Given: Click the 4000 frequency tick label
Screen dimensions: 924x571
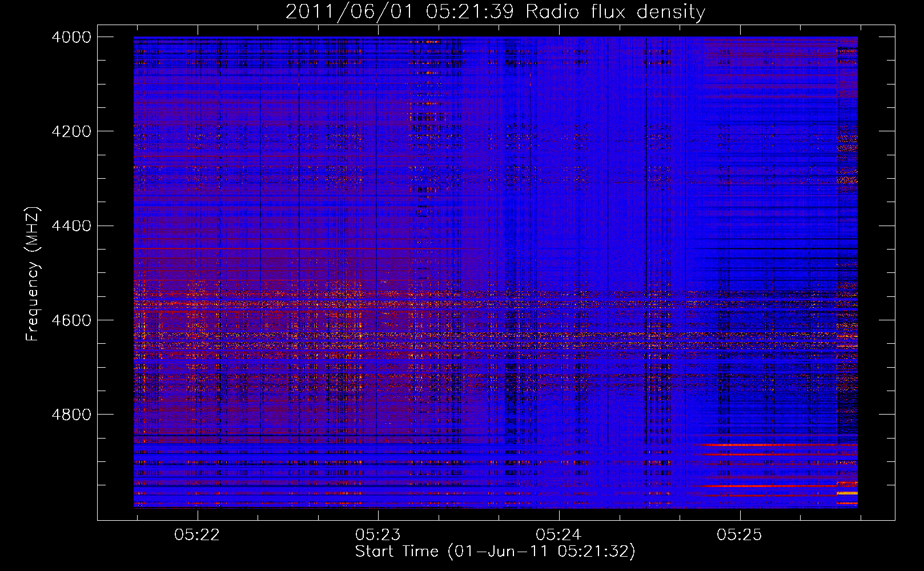Looking at the screenshot, I should [71, 37].
